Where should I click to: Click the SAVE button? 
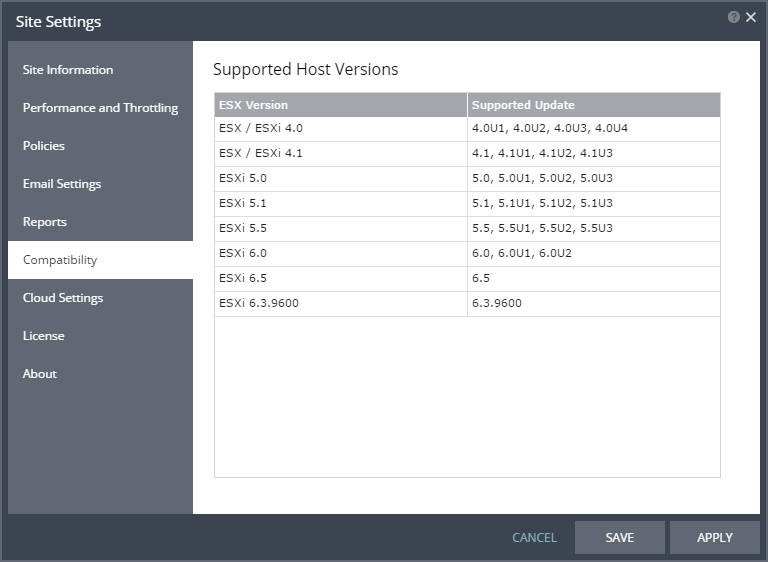coord(620,538)
